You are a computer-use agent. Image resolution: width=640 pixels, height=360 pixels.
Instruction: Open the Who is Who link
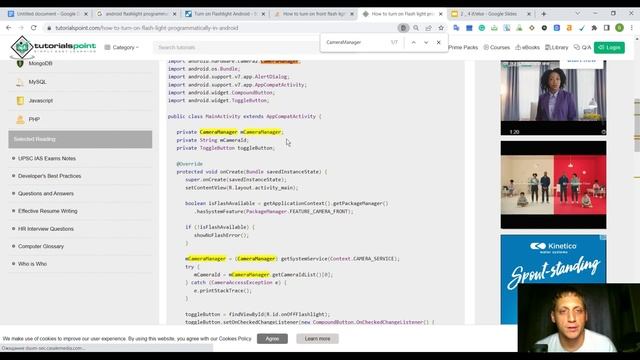32,264
